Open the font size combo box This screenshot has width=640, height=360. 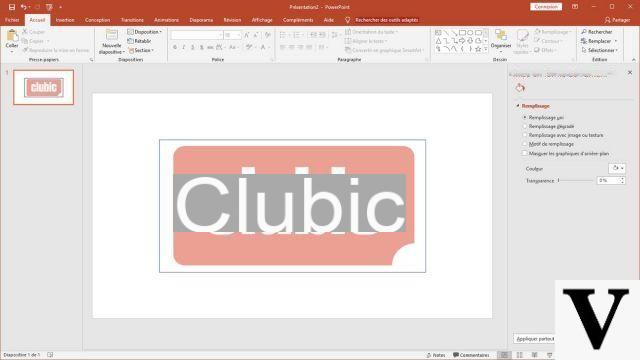click(233, 36)
